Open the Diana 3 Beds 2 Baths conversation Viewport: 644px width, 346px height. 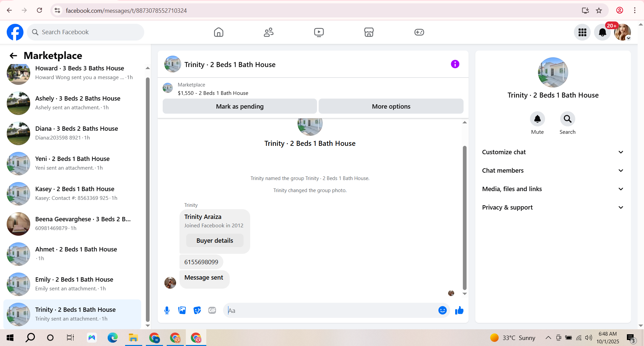click(x=72, y=133)
